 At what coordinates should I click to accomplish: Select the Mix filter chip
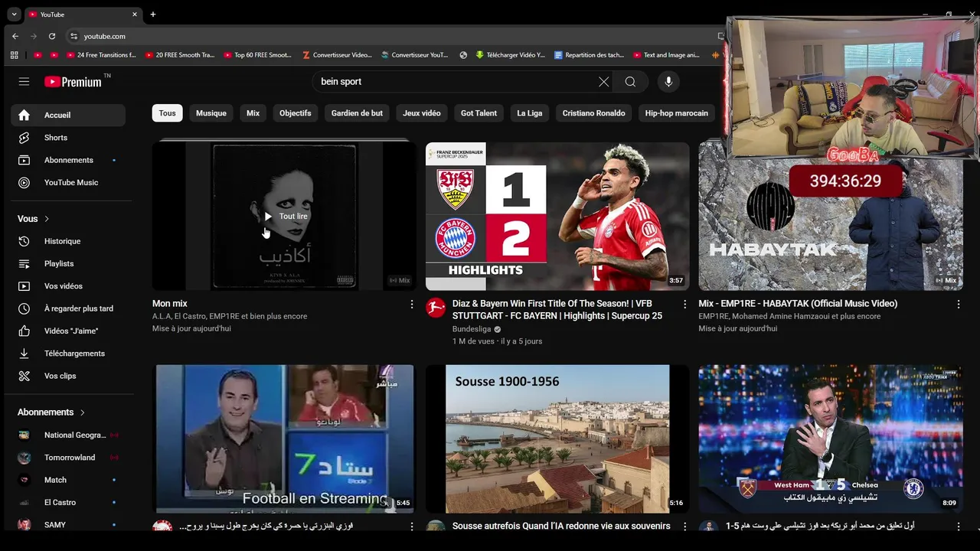tap(253, 113)
